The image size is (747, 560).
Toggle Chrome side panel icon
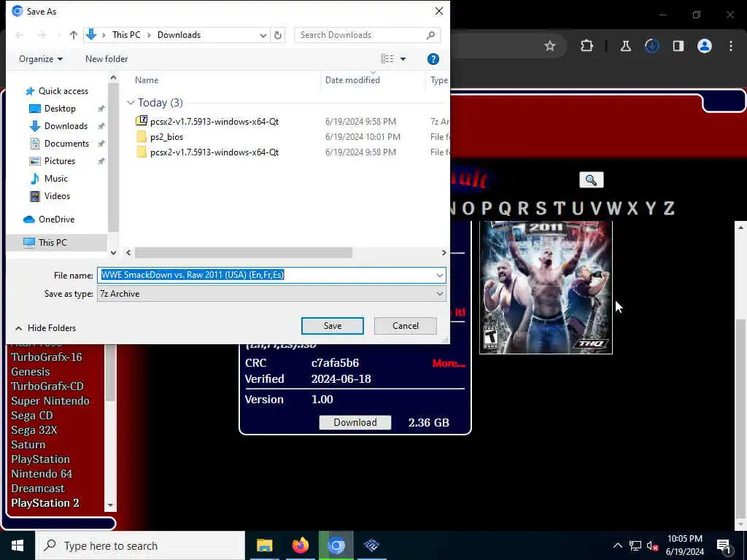pyautogui.click(x=678, y=46)
